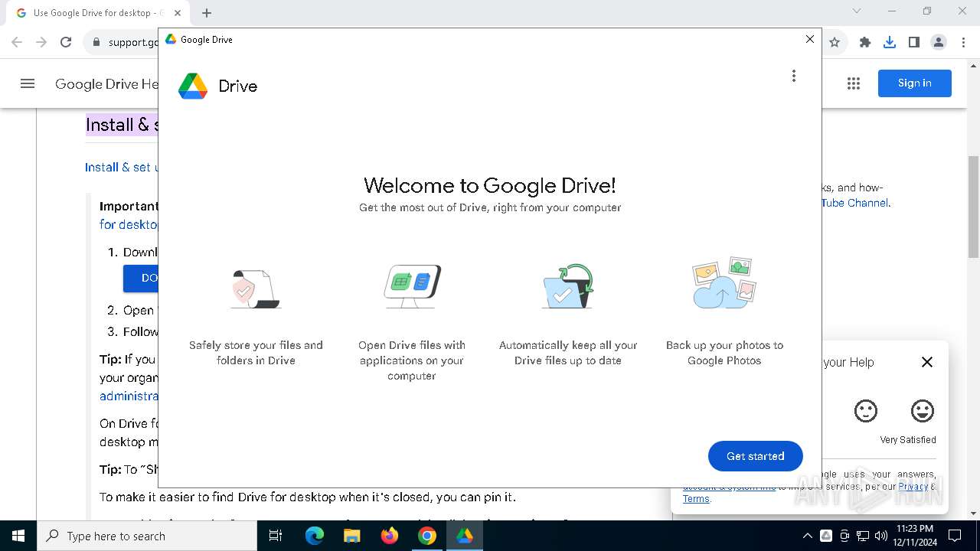980x551 pixels.
Task: Close the help feedback survey popup
Action: click(x=927, y=362)
